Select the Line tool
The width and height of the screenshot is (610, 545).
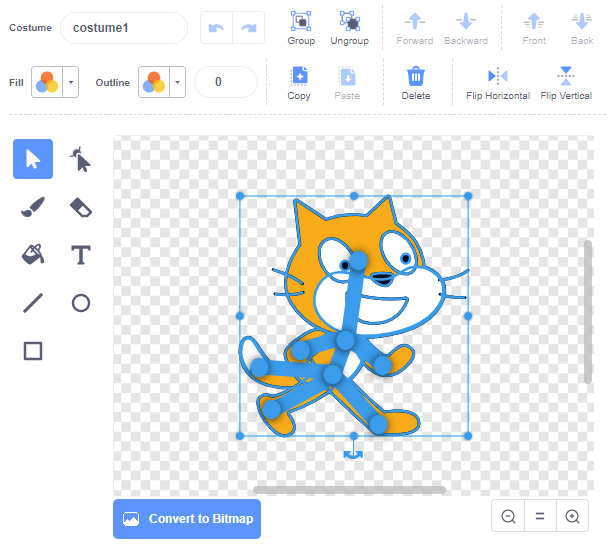tap(33, 303)
